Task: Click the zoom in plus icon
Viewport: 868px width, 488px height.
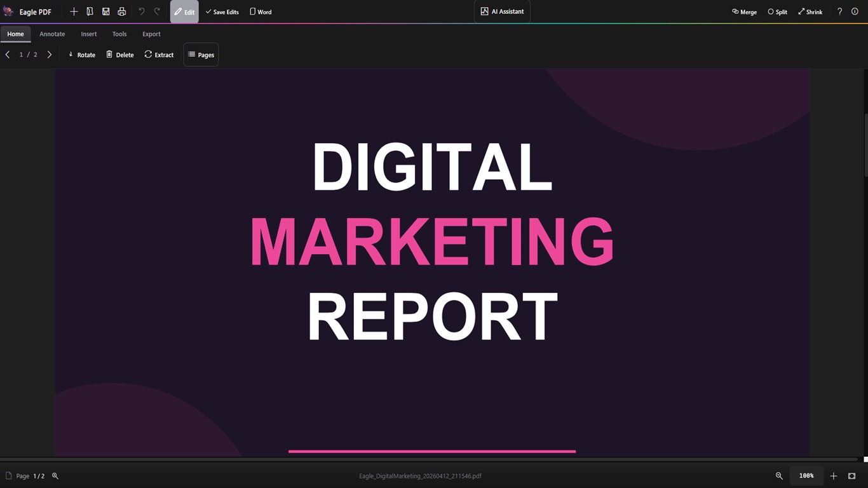Action: [834, 476]
